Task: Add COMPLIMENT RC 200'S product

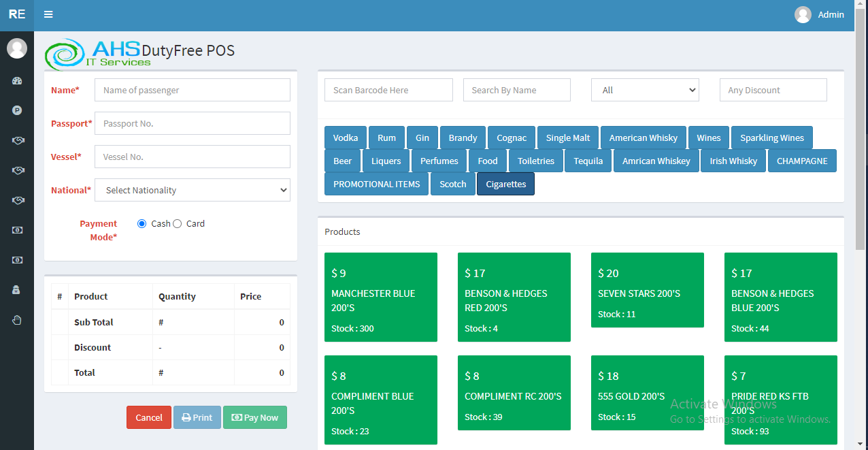Action: [514, 393]
